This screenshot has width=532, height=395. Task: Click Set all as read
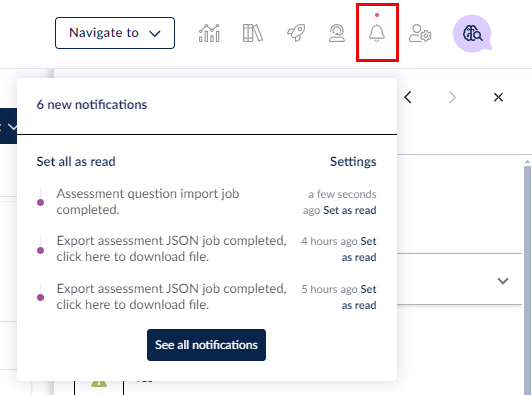(x=76, y=162)
